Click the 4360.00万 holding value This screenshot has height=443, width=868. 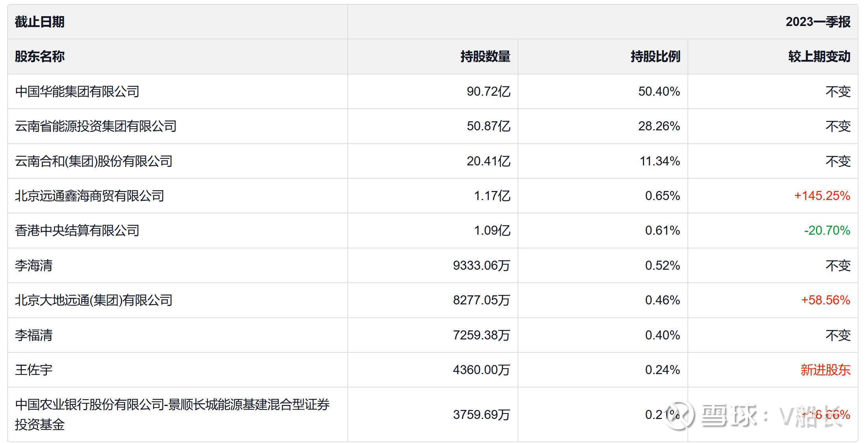482,370
